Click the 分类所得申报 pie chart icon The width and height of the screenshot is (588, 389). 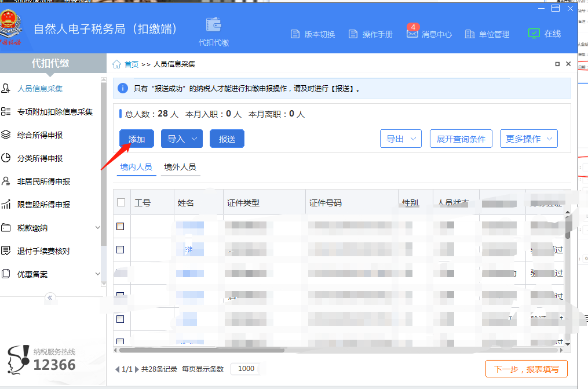(x=6, y=158)
